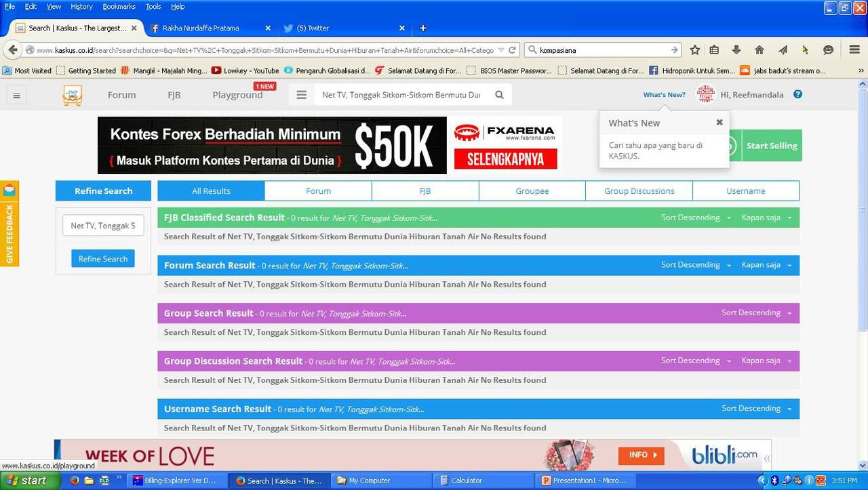The height and width of the screenshot is (490, 868).
Task: Click the Kaskus logo icon
Action: (73, 95)
